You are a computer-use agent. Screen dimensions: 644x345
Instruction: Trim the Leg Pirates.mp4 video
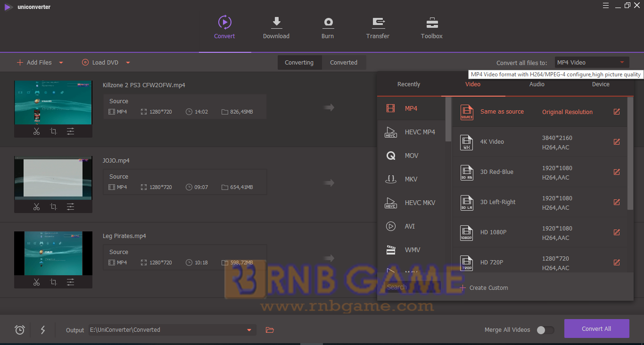(36, 282)
